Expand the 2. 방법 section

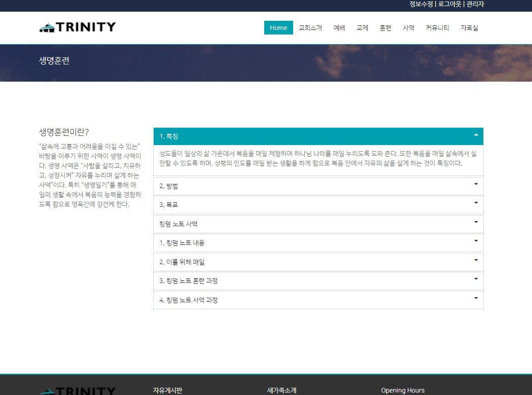point(318,186)
